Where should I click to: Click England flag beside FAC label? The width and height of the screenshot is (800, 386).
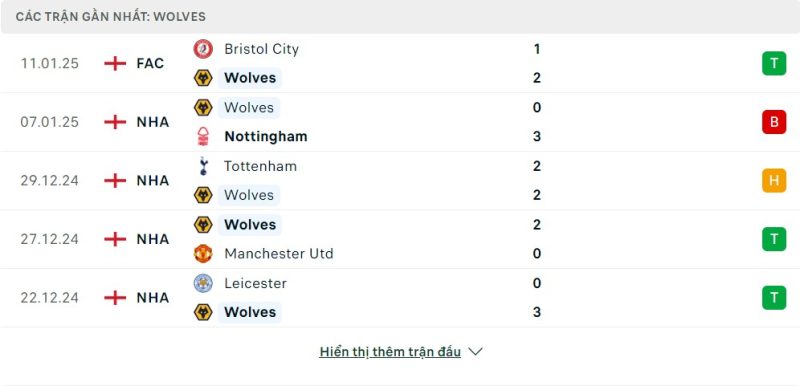click(115, 64)
